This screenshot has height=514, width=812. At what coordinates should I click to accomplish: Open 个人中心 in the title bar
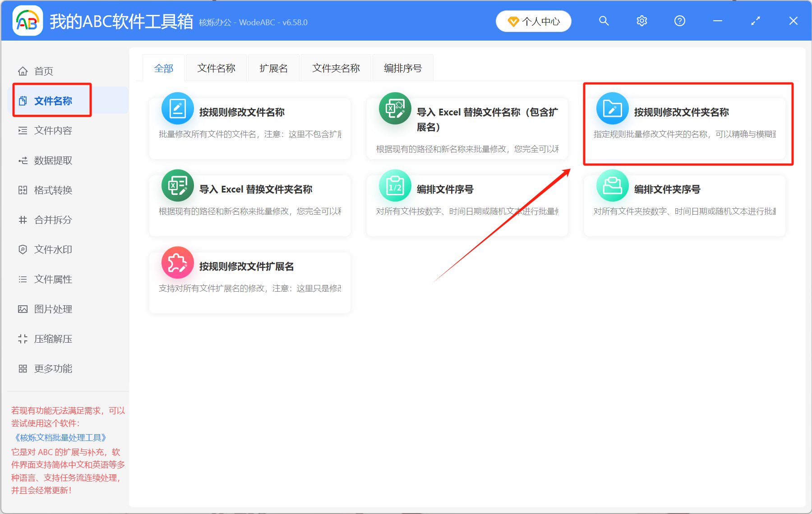[533, 21]
